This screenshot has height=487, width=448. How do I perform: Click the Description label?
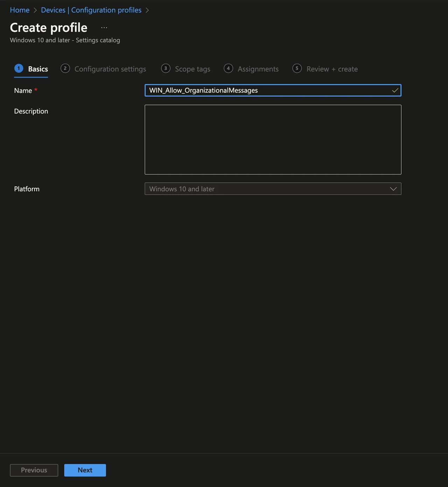[31, 111]
